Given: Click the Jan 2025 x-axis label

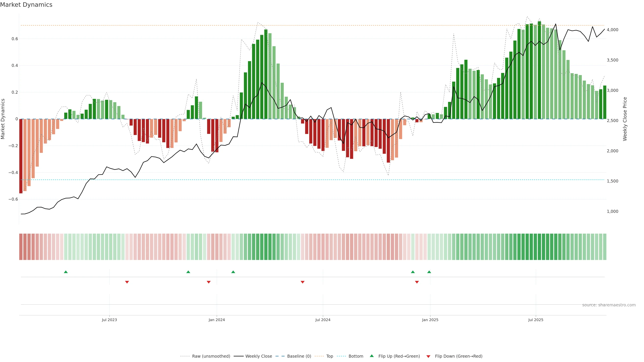Looking at the screenshot, I should [x=430, y=320].
